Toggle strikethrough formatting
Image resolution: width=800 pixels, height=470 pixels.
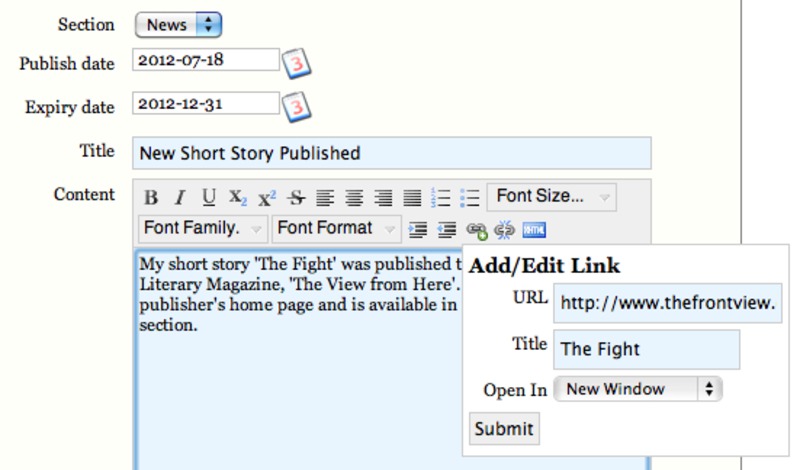(x=295, y=197)
